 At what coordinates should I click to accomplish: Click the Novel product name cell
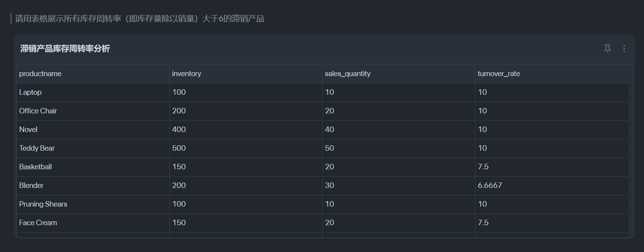(93, 130)
